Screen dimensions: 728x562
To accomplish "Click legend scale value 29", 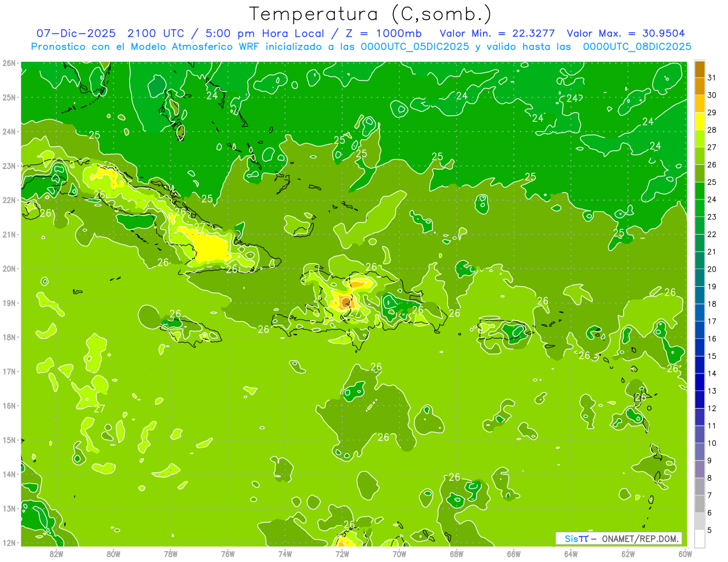I will (x=712, y=113).
